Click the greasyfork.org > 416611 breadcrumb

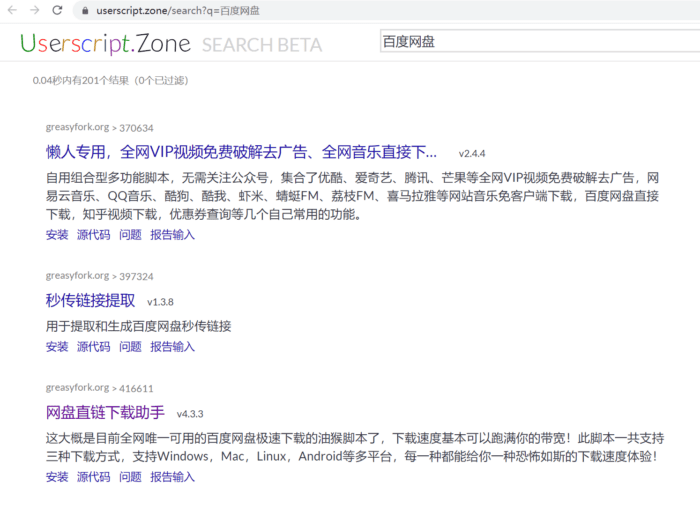point(99,388)
